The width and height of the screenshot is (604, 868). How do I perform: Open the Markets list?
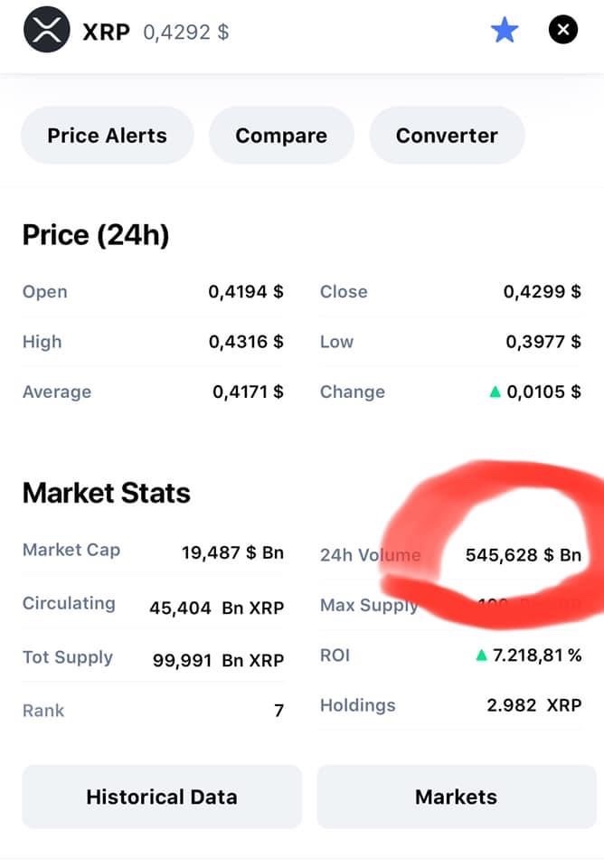457,797
